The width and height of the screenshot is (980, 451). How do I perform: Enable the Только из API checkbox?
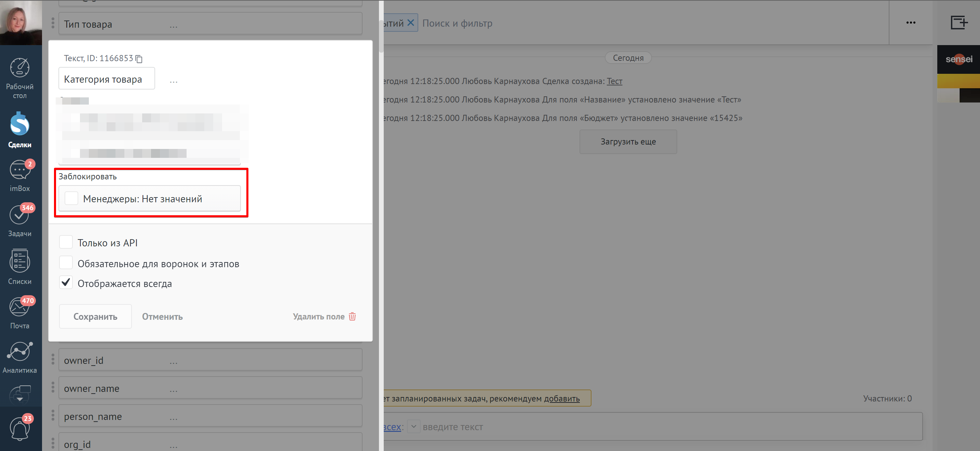pyautogui.click(x=66, y=242)
